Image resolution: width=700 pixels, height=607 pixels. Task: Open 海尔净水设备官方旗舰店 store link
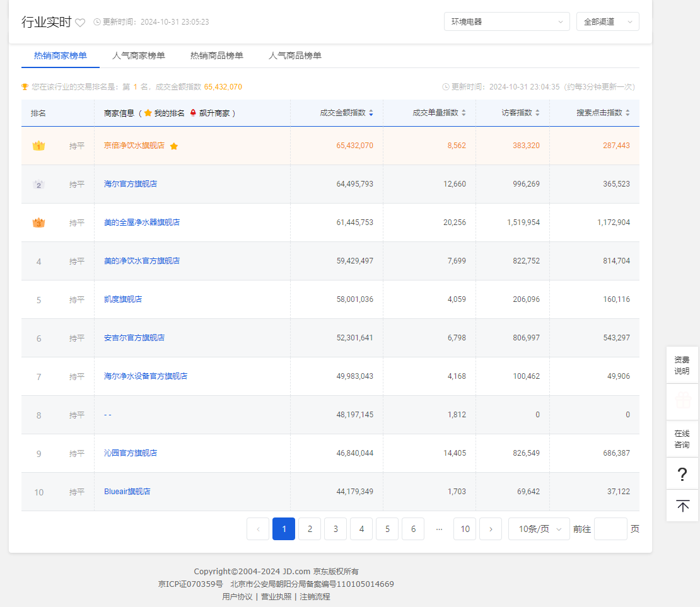[146, 376]
